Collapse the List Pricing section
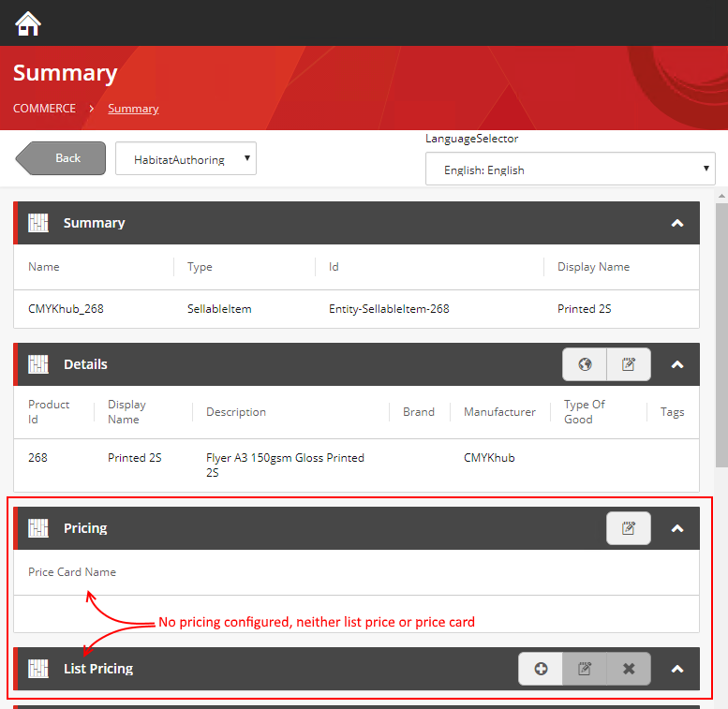The width and height of the screenshot is (728, 709). pos(677,669)
